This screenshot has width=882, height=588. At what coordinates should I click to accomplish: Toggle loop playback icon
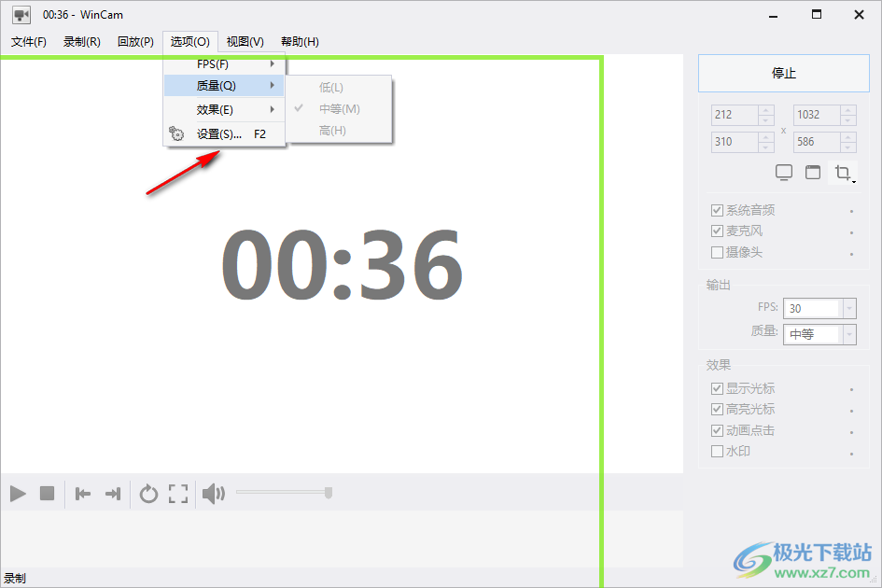click(148, 494)
